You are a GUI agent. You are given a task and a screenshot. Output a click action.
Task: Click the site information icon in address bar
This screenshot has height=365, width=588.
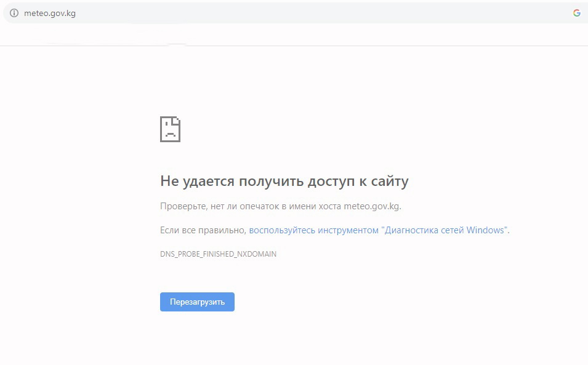pos(14,13)
